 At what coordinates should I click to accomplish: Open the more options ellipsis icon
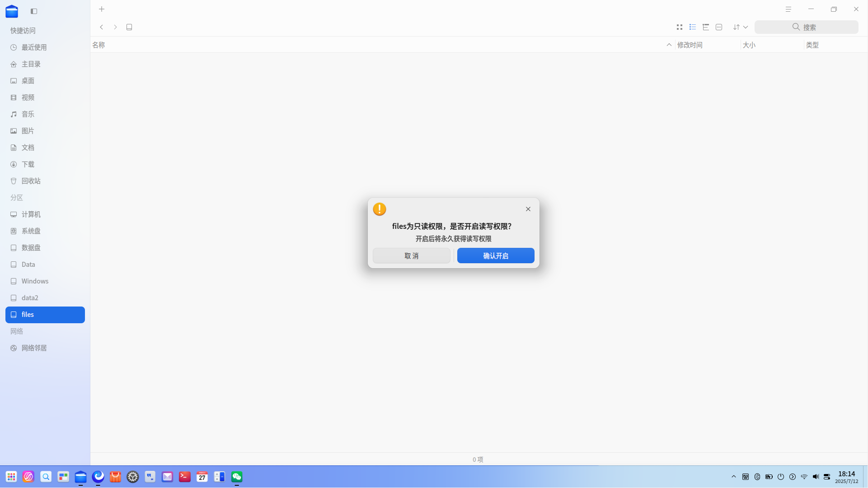click(x=719, y=27)
